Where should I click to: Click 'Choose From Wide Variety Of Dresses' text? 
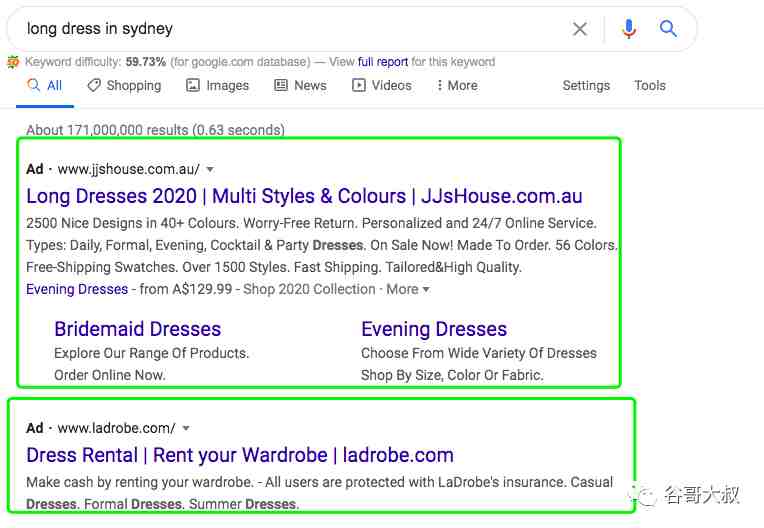[479, 353]
